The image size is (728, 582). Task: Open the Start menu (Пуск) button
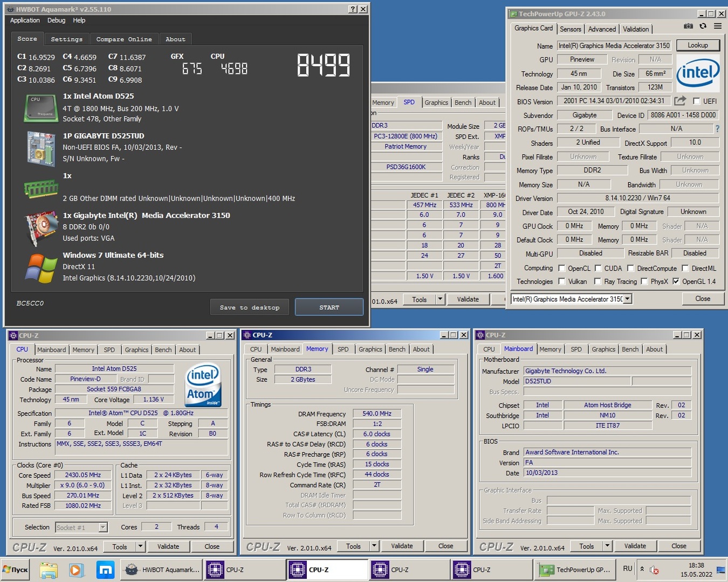[x=15, y=570]
